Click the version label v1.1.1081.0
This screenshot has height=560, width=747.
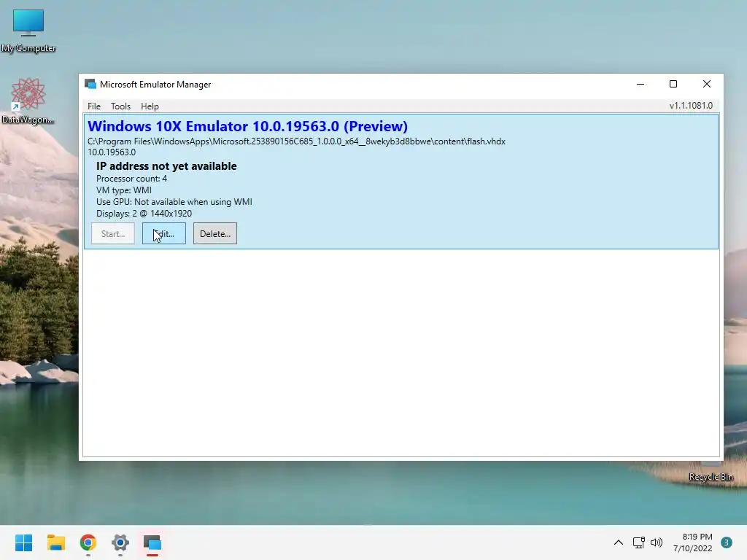(691, 105)
